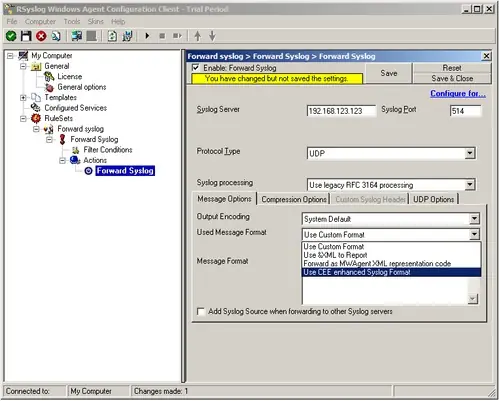Viewport: 499px width, 401px height.
Task: Switch to the UDP Options tab
Action: pos(433,199)
